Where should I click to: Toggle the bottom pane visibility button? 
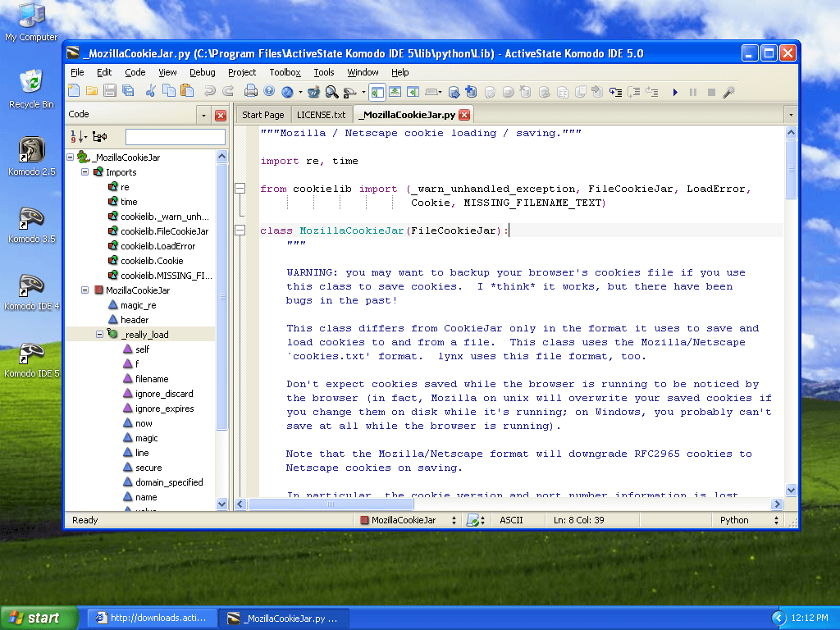(395, 92)
